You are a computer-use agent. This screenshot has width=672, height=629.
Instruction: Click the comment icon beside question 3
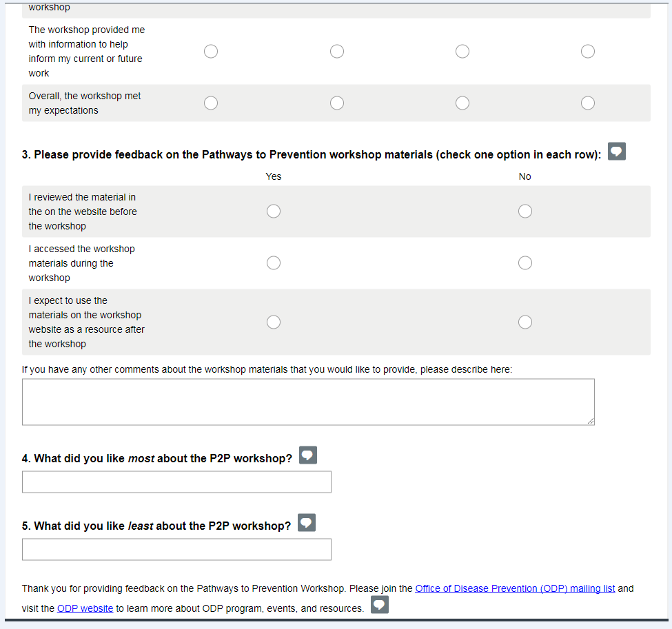coord(616,152)
